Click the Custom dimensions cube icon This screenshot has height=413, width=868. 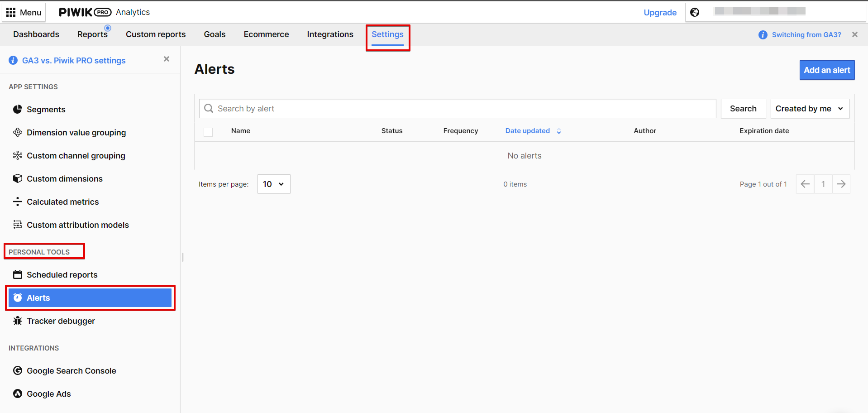coord(18,178)
